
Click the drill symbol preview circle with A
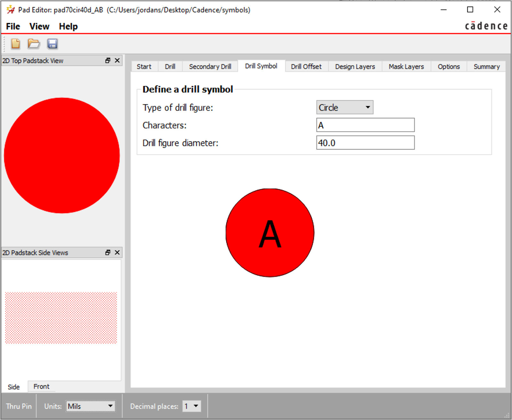[x=270, y=233]
